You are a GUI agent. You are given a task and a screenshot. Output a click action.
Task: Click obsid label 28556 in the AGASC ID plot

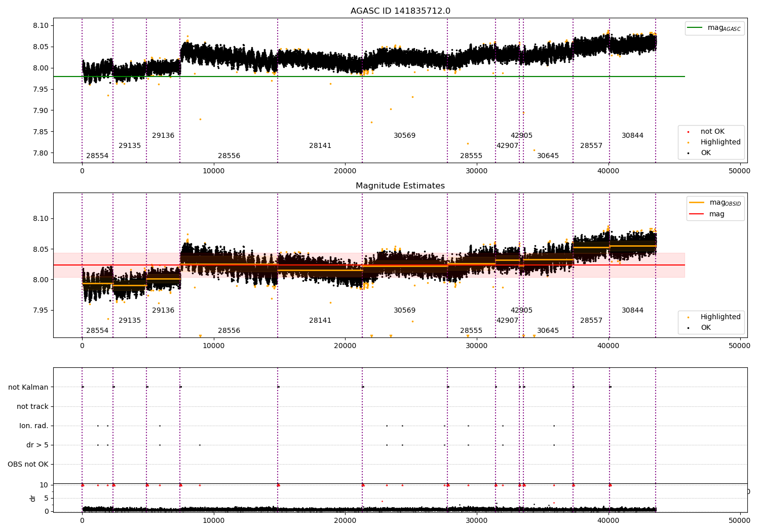[x=229, y=156]
